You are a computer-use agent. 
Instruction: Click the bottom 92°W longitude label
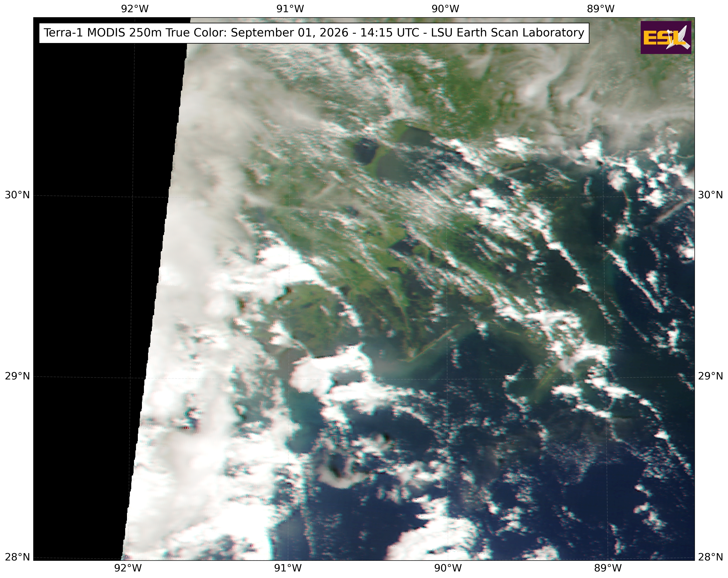pyautogui.click(x=128, y=568)
